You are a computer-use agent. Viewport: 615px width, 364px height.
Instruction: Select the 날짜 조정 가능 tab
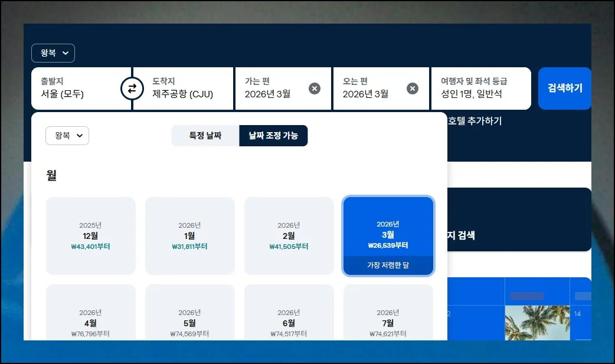click(273, 136)
